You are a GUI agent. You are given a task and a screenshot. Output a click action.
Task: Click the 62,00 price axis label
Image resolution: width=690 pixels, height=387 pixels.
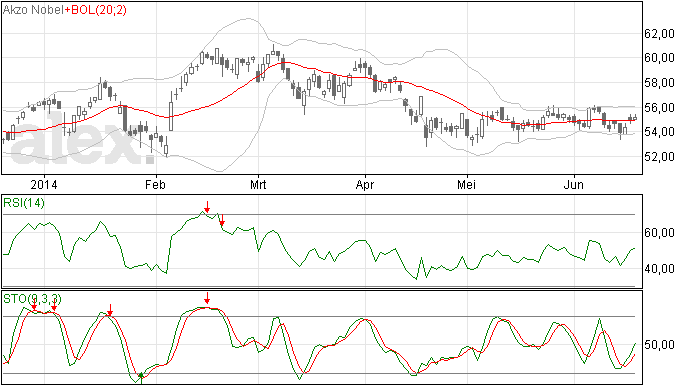[659, 33]
